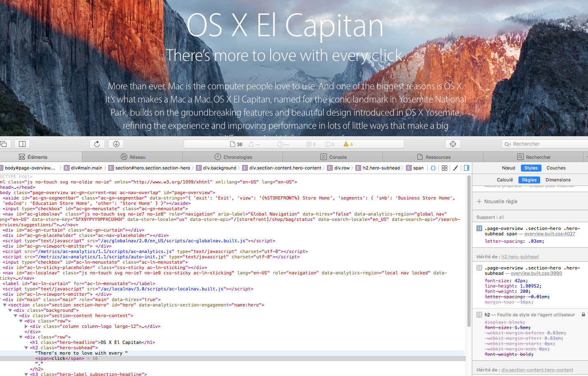Click the paintbrush icon in breadcrumb bar
This screenshot has height=376, width=588.
(x=455, y=168)
